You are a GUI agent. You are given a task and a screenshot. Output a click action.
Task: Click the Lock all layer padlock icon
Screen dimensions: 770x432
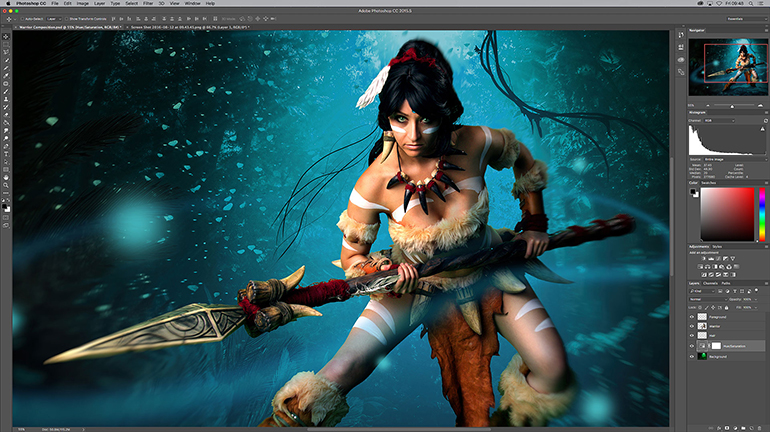726,308
